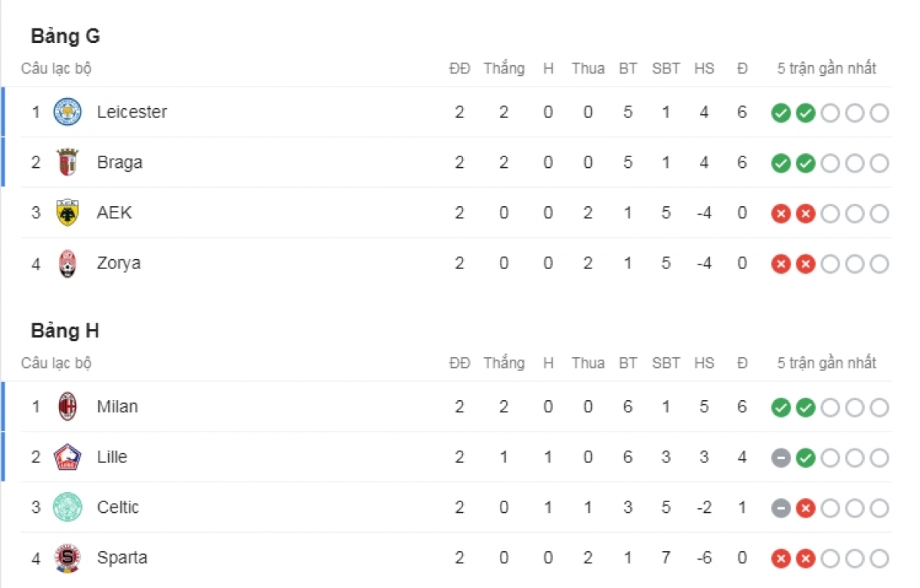Open the Leicester team name link
Viewport: 920px width, 588px height.
(x=132, y=112)
